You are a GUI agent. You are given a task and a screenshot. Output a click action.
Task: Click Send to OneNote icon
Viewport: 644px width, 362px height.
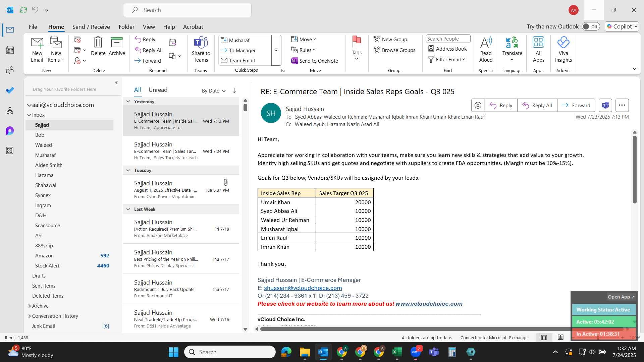click(x=315, y=61)
